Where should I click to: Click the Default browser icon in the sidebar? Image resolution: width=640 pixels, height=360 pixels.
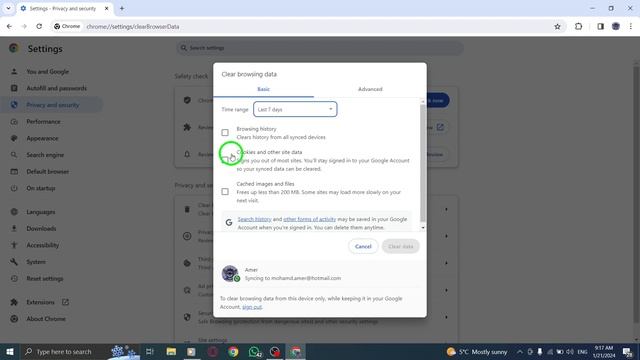[14, 171]
